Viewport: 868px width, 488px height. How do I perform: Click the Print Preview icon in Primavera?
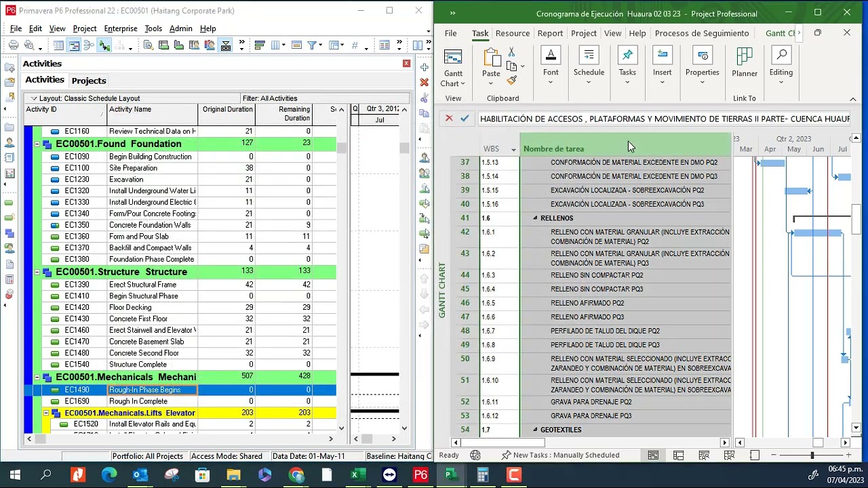(x=28, y=45)
